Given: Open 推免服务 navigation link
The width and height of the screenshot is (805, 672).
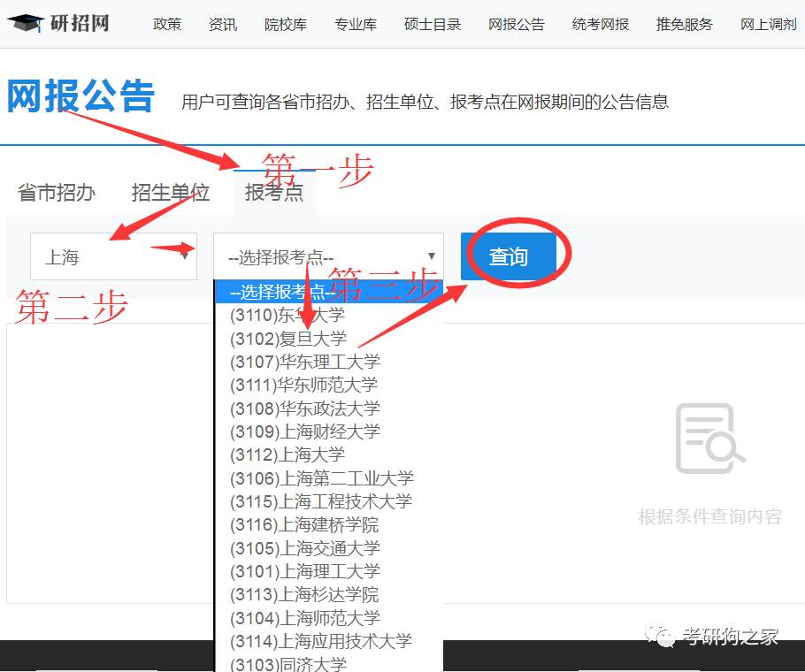Looking at the screenshot, I should [685, 24].
